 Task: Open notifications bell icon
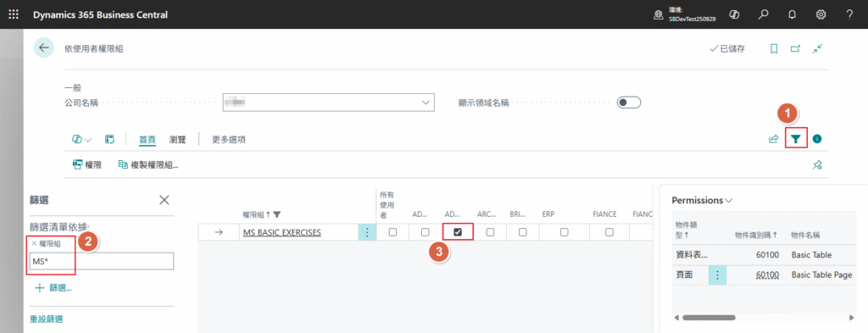pos(793,15)
